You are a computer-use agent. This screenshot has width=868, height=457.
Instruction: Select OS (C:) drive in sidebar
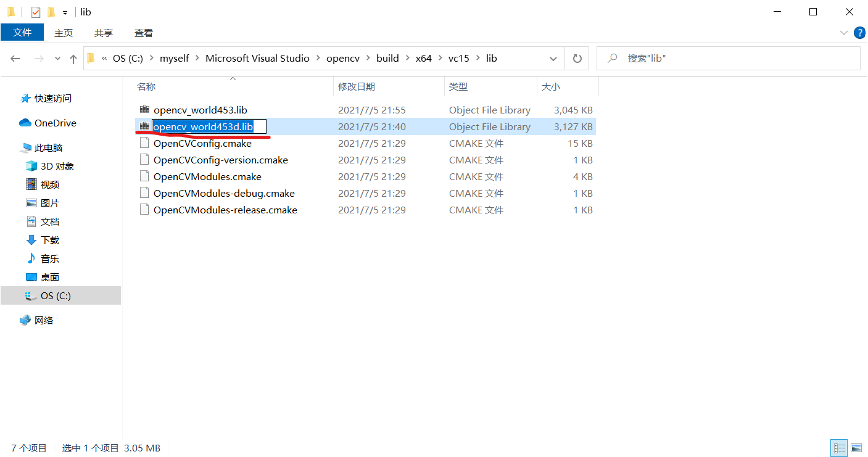tap(60, 296)
